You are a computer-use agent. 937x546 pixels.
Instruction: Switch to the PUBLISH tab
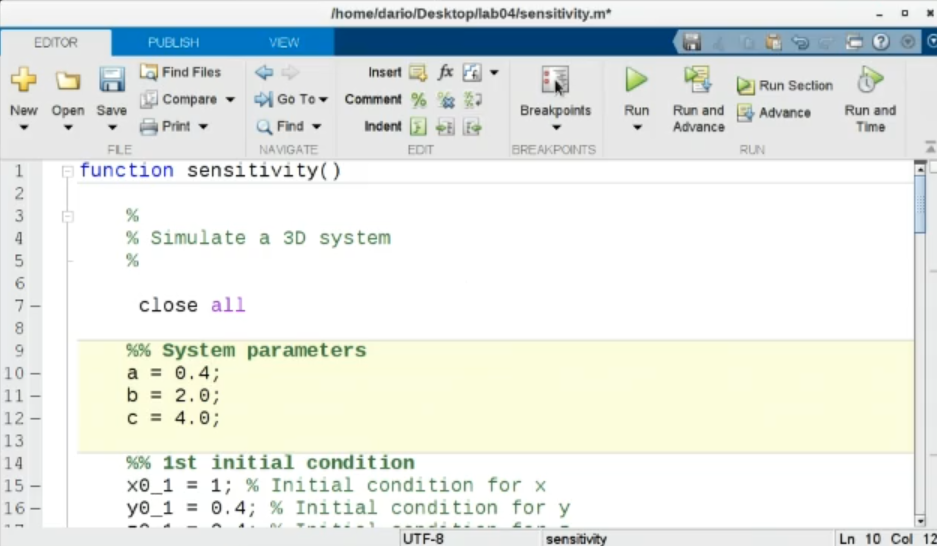click(173, 42)
